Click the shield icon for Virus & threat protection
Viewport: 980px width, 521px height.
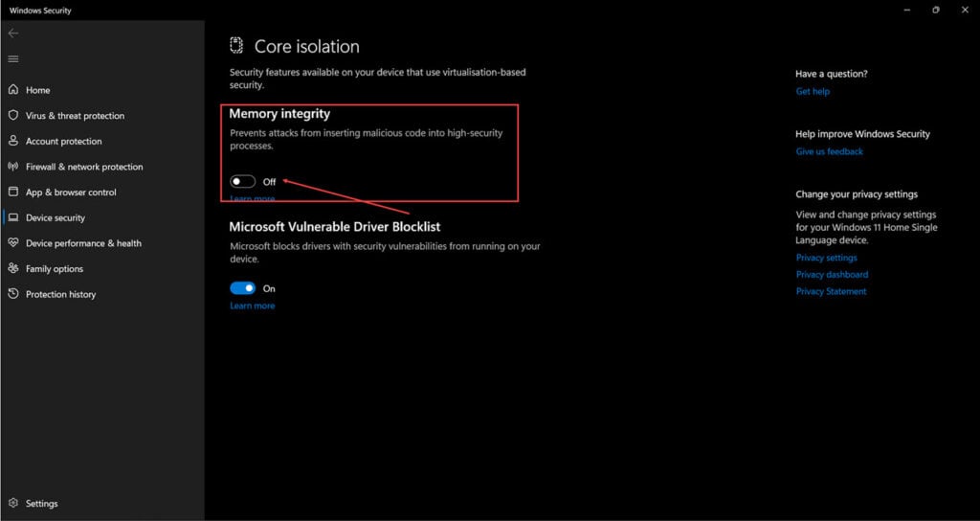pyautogui.click(x=13, y=115)
